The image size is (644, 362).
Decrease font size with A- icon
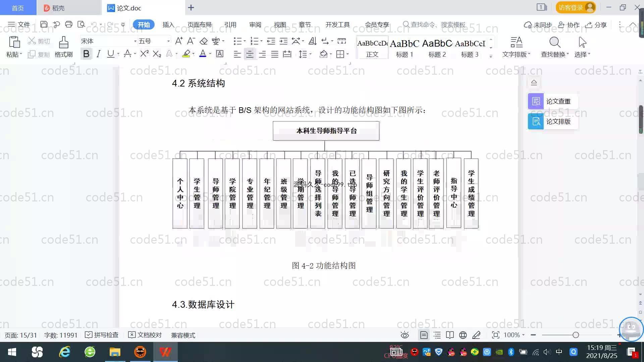coord(191,41)
